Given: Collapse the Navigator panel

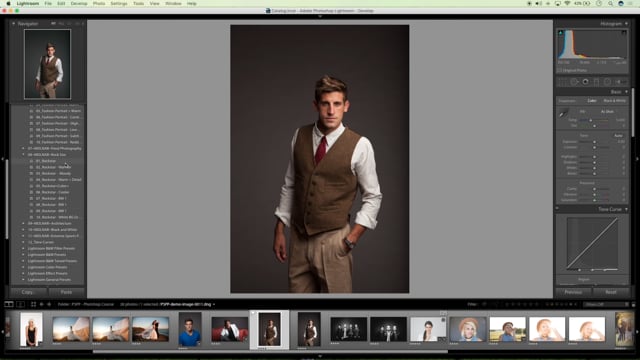Looking at the screenshot, I should tap(13, 24).
